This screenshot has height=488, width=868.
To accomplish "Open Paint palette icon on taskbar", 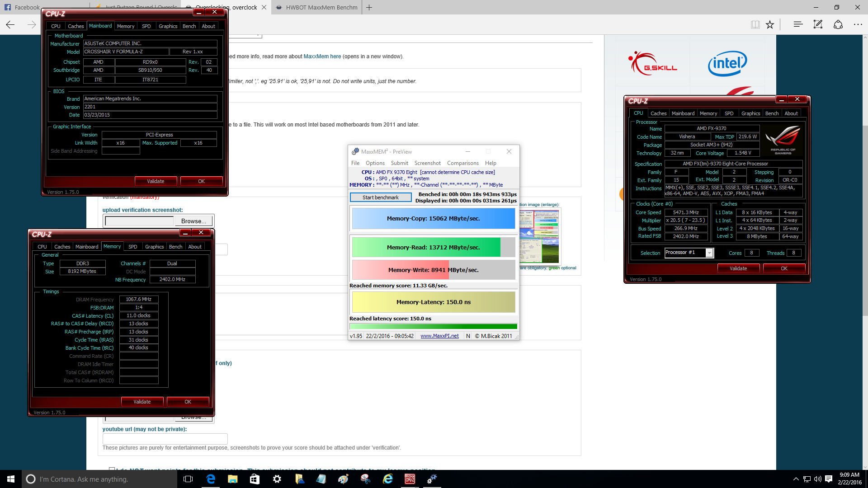I will tap(343, 479).
